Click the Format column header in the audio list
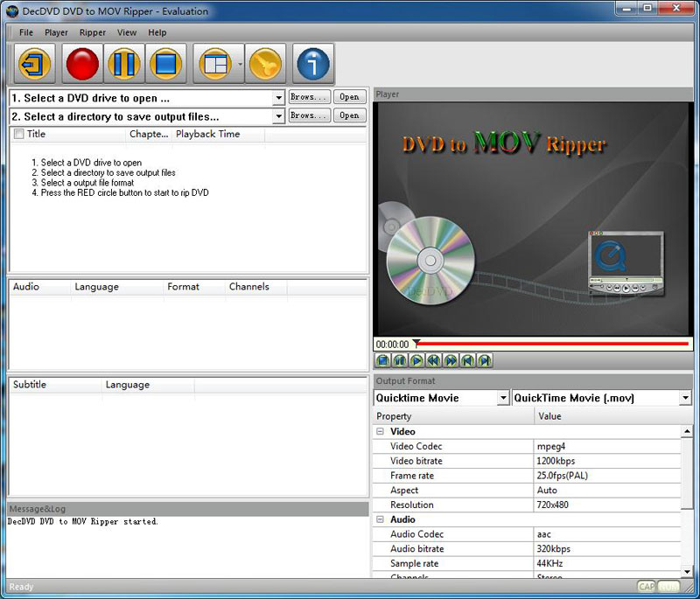Image resolution: width=700 pixels, height=599 pixels. click(x=194, y=287)
